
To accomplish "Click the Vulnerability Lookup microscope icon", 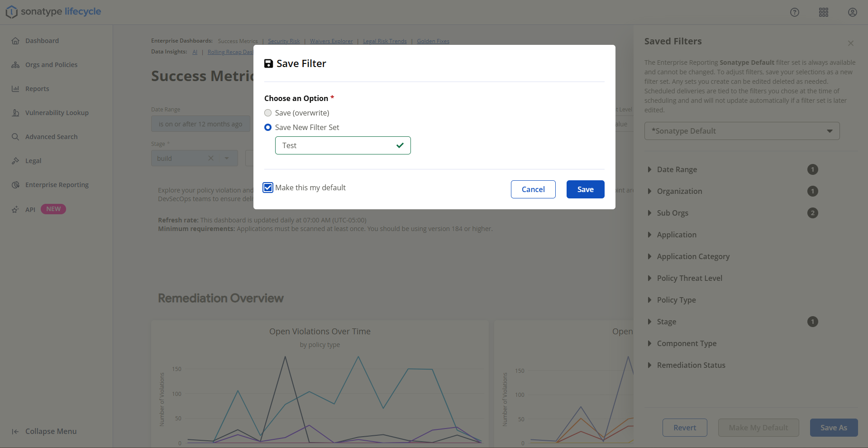I will 15,113.
